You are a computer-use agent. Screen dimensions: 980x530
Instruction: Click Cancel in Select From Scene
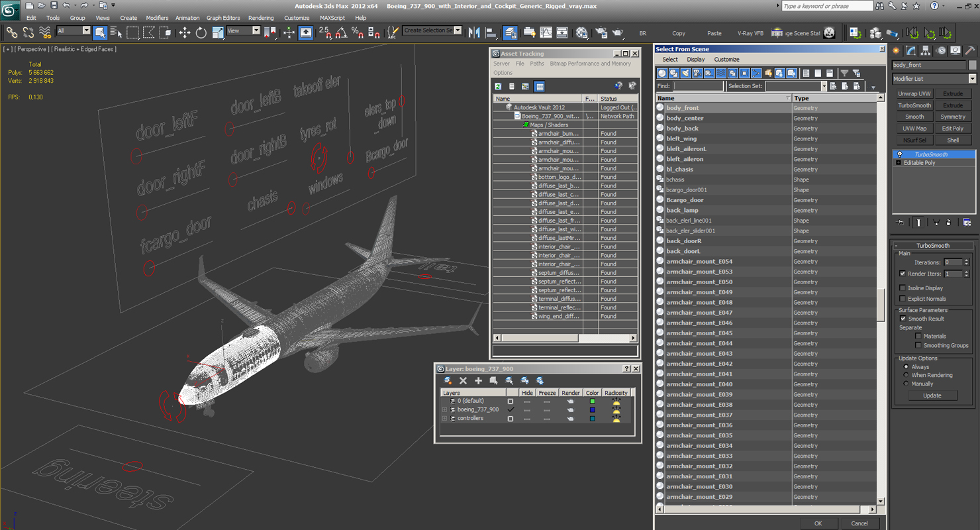click(859, 523)
